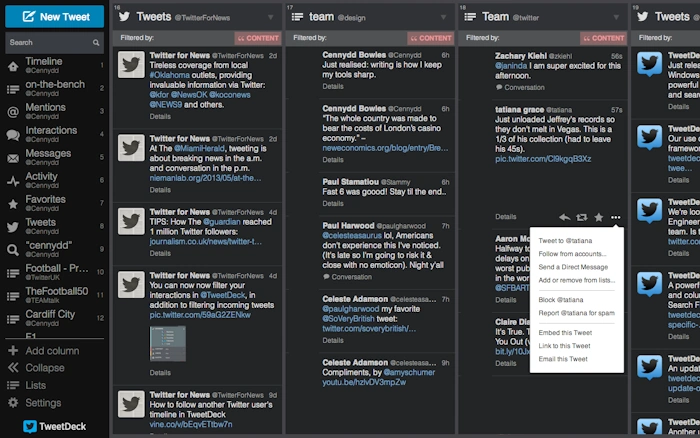Click list icon in team @design header
Viewport: 700px width, 438px height.
(x=297, y=17)
